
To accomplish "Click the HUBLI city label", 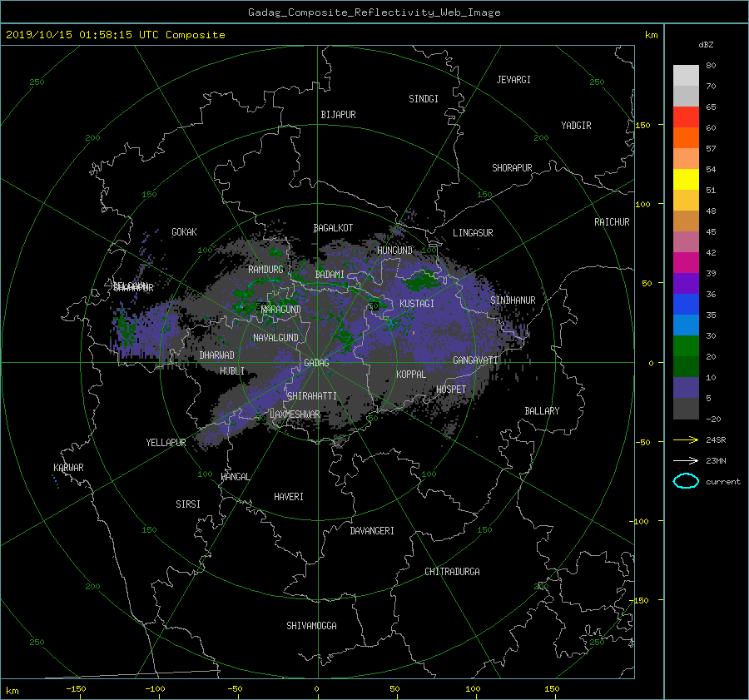I will pyautogui.click(x=232, y=371).
